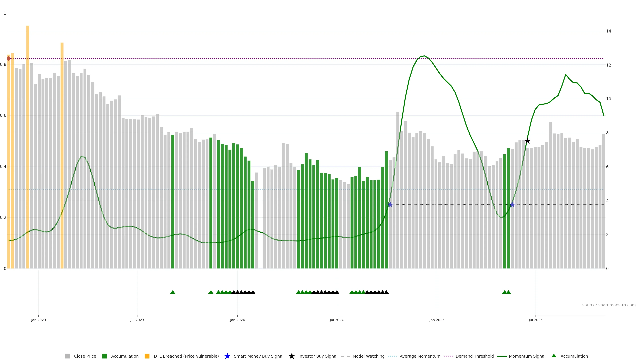Hide Demand Threshold line via legend

click(x=474, y=356)
